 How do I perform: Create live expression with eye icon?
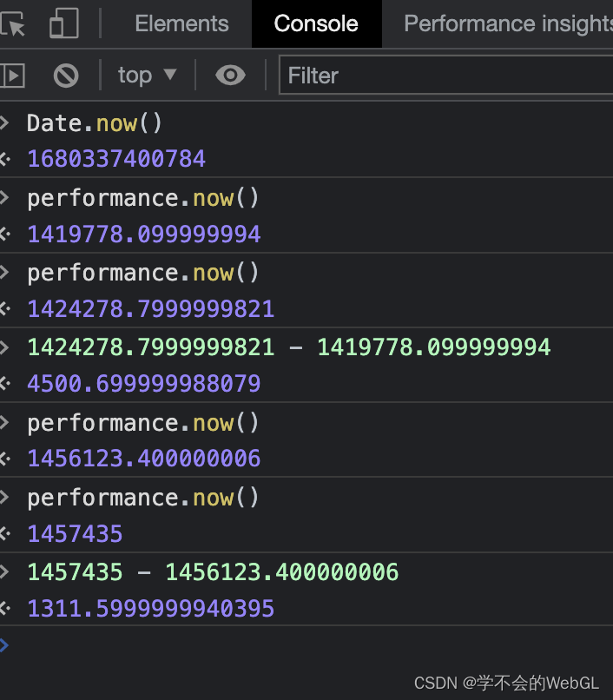tap(230, 75)
